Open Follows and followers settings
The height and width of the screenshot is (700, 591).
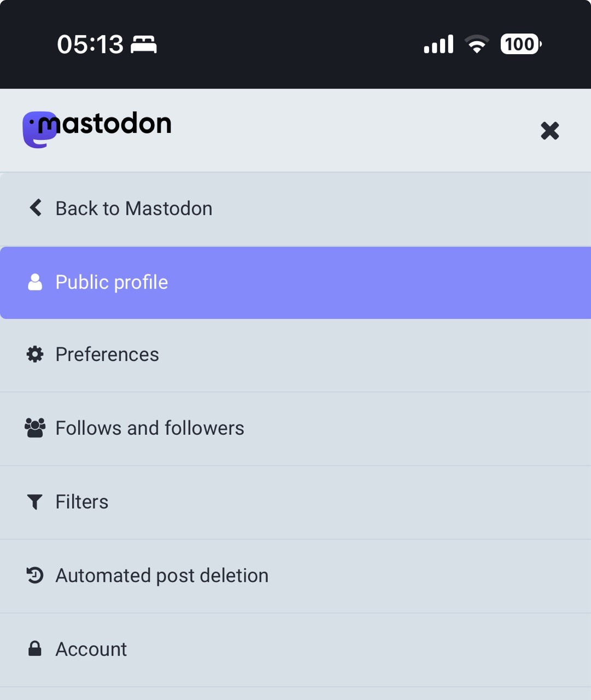[150, 428]
